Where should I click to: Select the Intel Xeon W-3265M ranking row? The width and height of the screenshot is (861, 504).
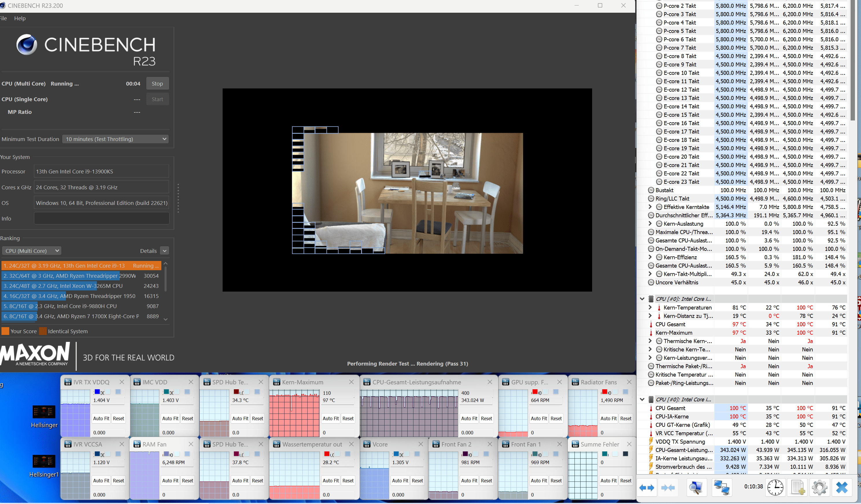pos(81,286)
